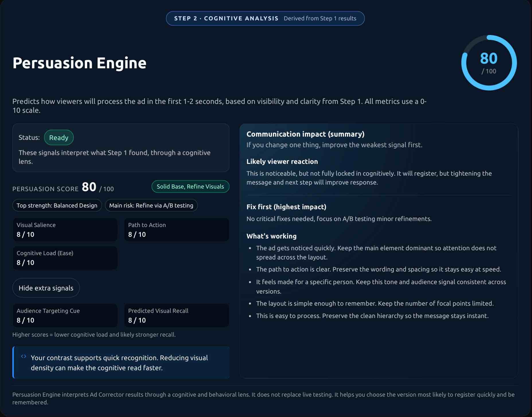Click the blue-bordered contrast recommendation tip box
The width and height of the screenshot is (532, 417).
(121, 362)
